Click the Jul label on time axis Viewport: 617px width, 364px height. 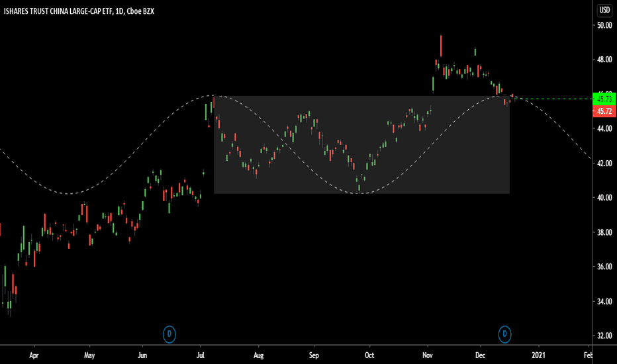coord(201,355)
